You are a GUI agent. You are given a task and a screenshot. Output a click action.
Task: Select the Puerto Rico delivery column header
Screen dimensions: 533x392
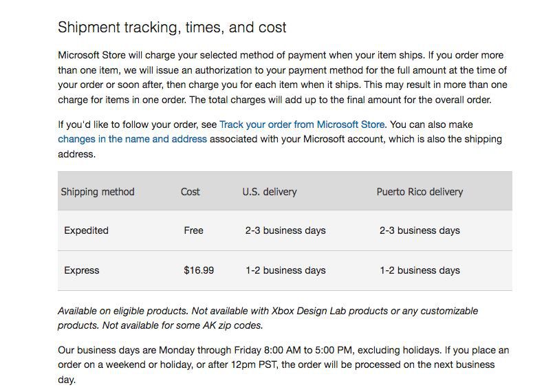420,192
